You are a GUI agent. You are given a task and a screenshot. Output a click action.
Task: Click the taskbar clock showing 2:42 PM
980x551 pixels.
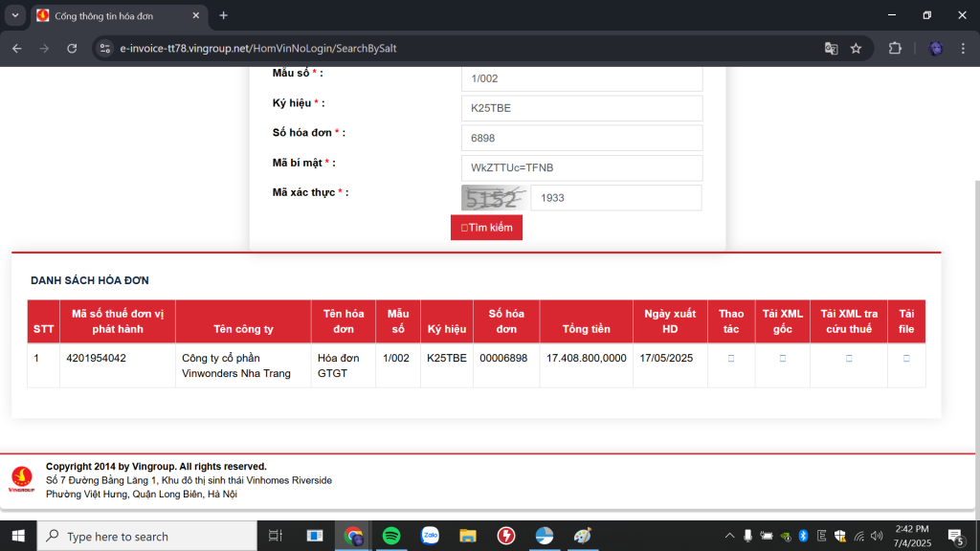tap(912, 536)
